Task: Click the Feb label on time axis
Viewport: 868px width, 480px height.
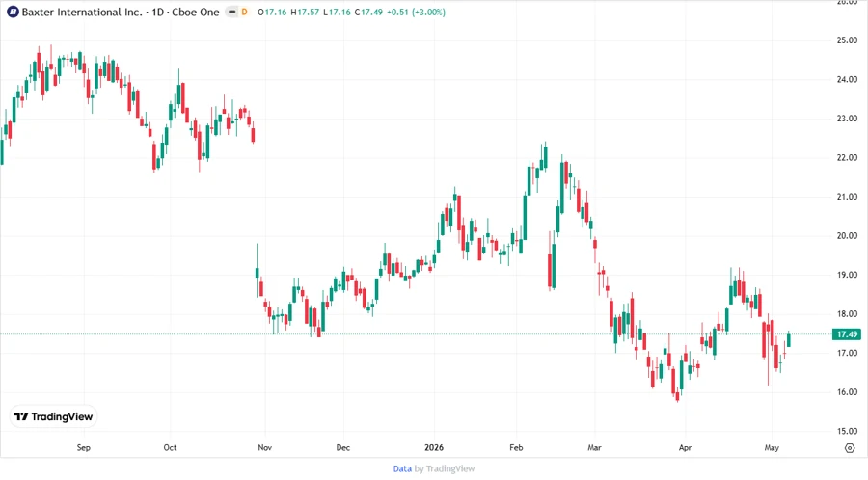Action: click(516, 447)
